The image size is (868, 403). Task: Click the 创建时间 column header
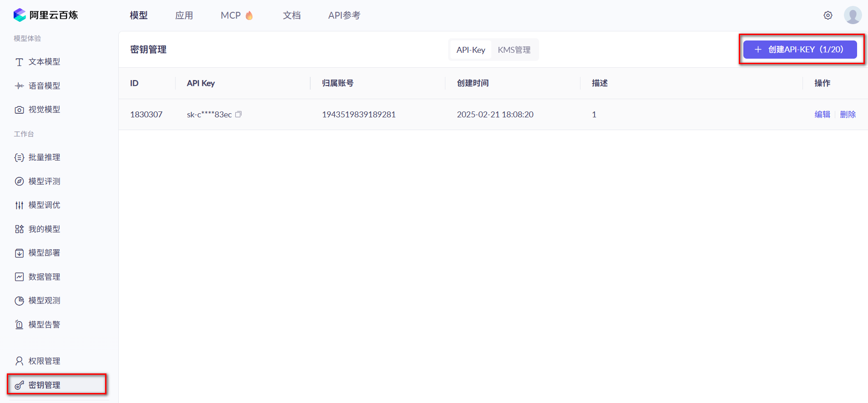click(473, 83)
